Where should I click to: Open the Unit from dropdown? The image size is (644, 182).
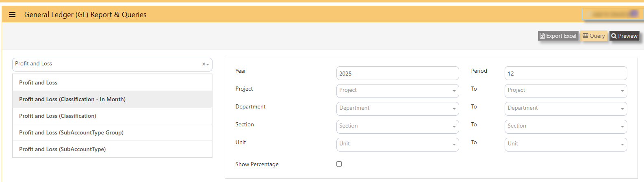click(397, 144)
